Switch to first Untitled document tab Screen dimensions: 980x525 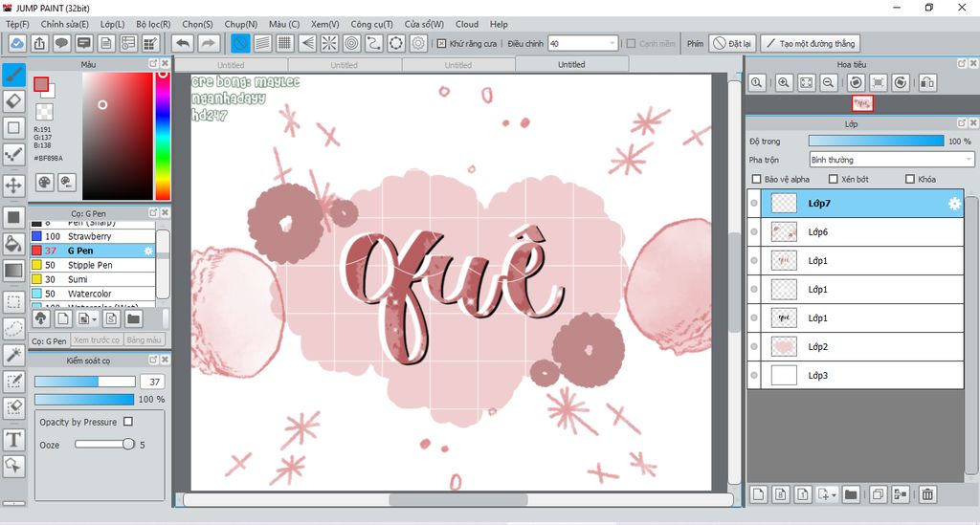231,65
